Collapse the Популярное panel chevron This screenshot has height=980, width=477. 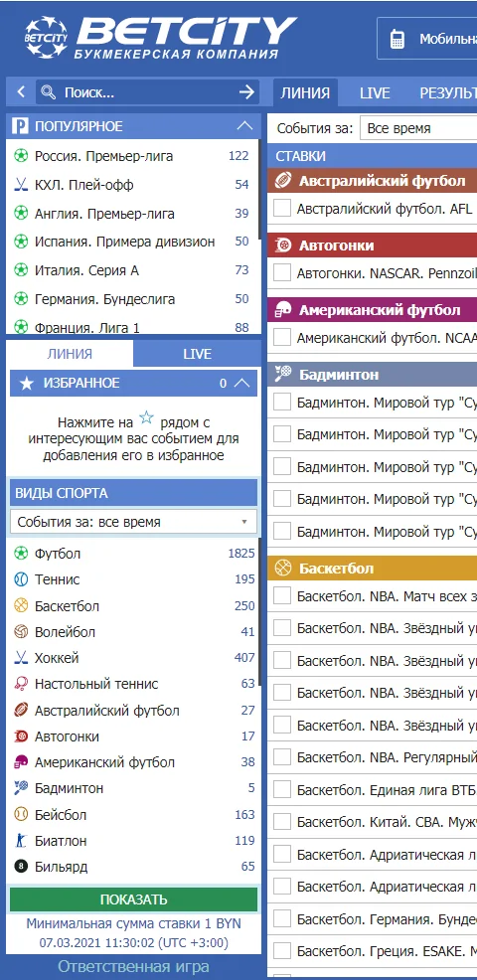point(245,126)
